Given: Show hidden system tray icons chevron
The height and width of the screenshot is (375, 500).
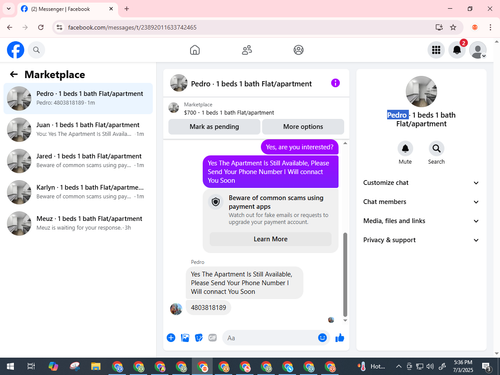Looking at the screenshot, I should [x=399, y=367].
